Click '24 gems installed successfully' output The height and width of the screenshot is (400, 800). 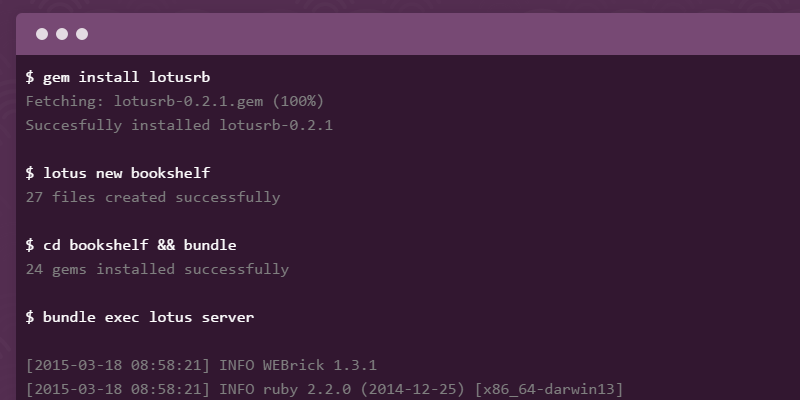pos(156,269)
